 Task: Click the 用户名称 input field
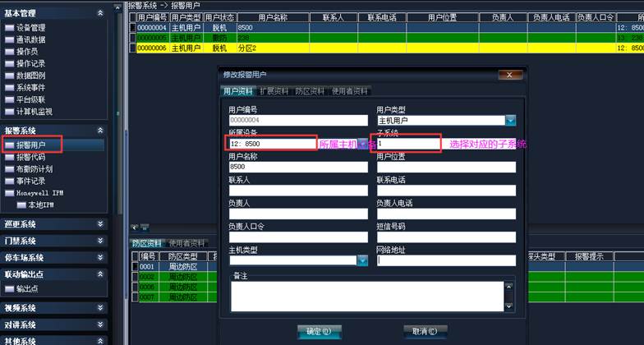coord(297,167)
